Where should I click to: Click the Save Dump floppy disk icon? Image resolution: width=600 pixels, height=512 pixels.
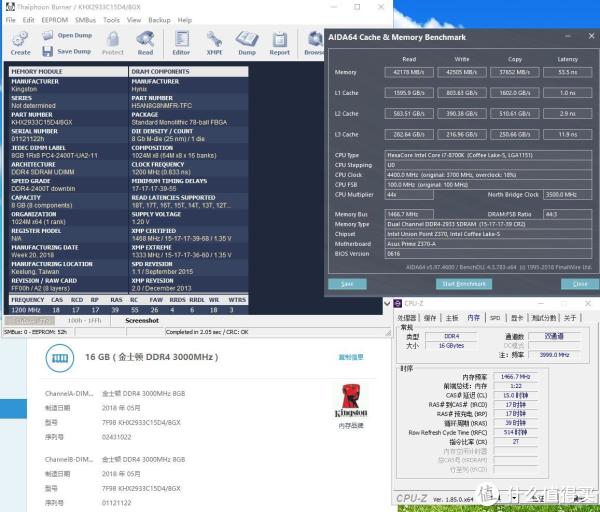pos(47,51)
